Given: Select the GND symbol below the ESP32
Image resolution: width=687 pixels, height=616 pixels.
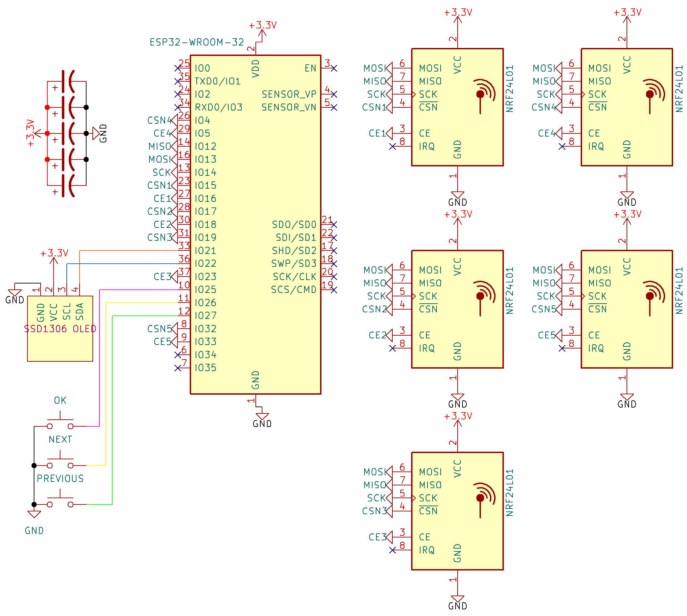Looking at the screenshot, I should (x=262, y=416).
